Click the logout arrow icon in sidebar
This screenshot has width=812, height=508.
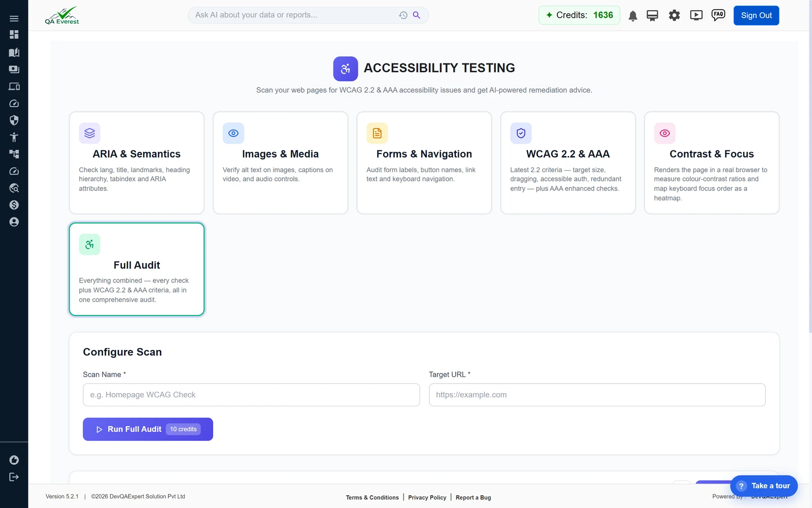pyautogui.click(x=14, y=477)
